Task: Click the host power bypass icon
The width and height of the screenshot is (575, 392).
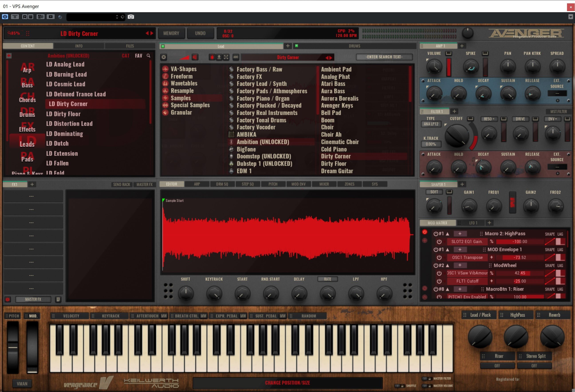Action: [5, 17]
